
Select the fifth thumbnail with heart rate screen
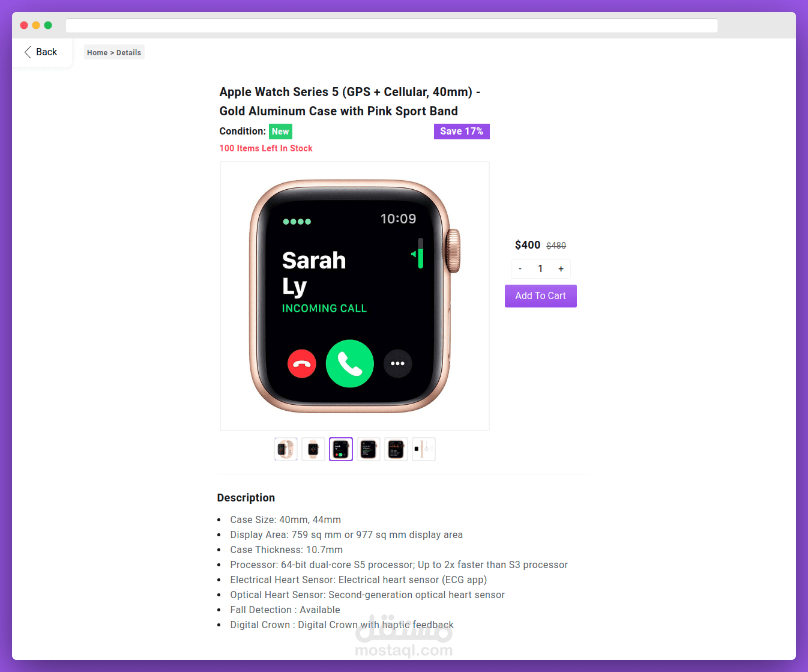point(396,449)
